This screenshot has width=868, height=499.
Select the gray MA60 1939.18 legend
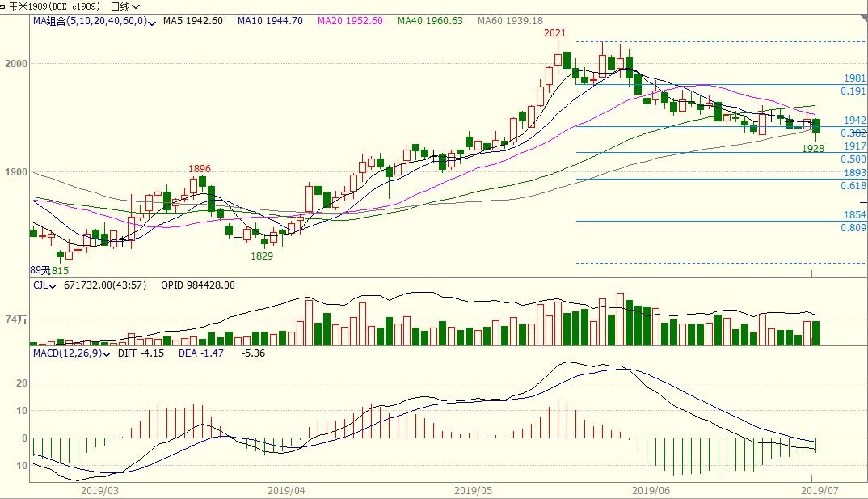510,21
